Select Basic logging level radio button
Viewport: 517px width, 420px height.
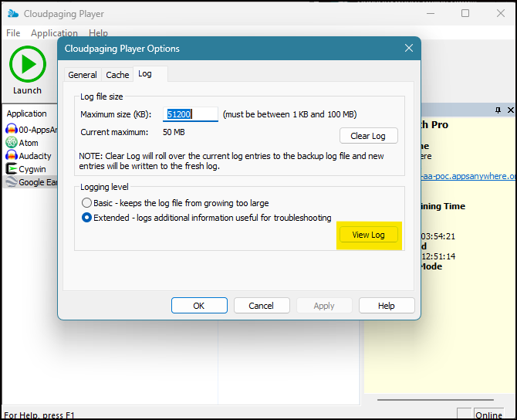(x=86, y=203)
